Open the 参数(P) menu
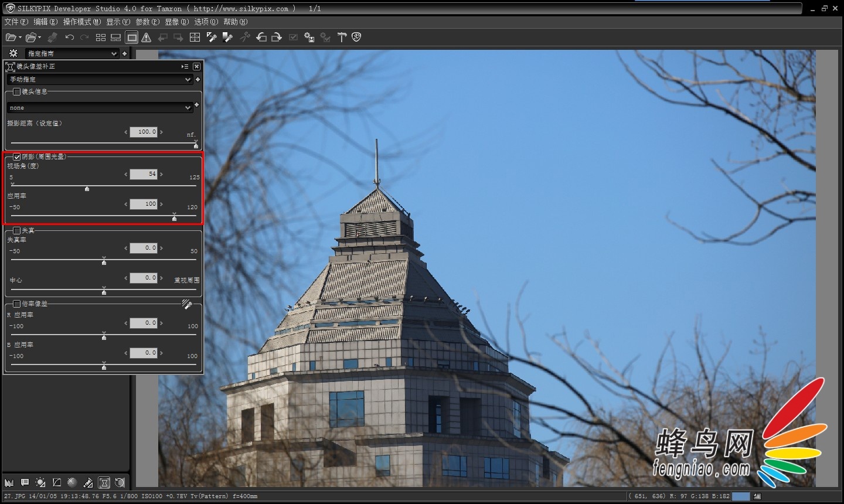Viewport: 844px width, 504px height. (x=147, y=22)
